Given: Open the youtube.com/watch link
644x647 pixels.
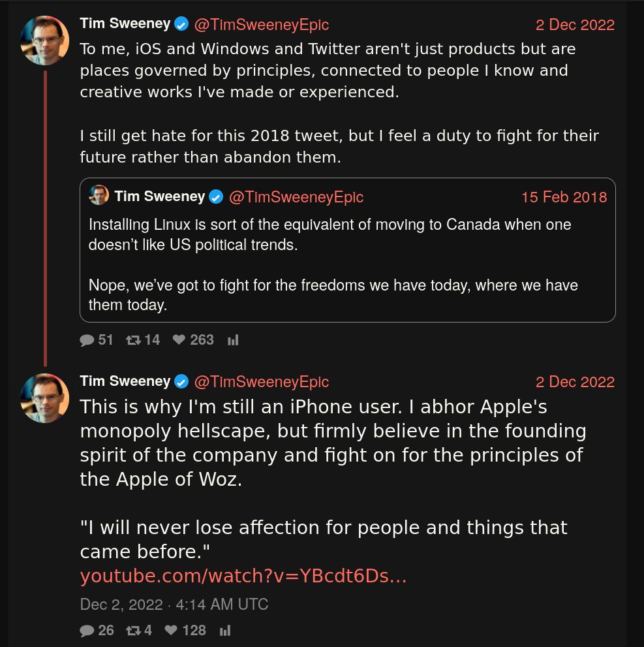Looking at the screenshot, I should pyautogui.click(x=243, y=576).
